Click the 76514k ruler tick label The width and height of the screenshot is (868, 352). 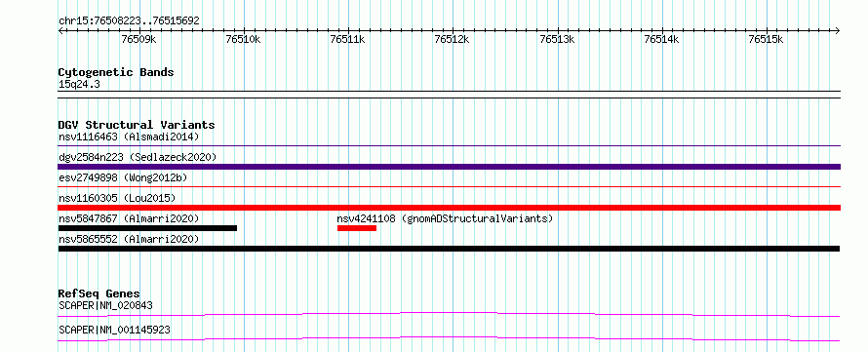click(661, 39)
